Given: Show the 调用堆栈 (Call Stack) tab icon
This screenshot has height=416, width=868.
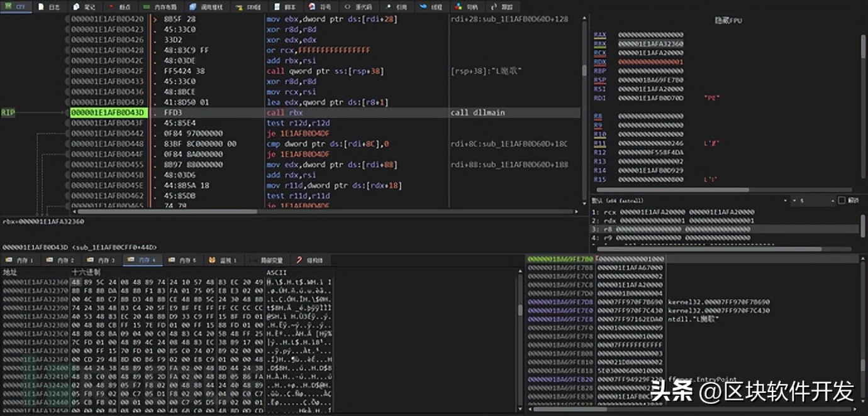Looking at the screenshot, I should tap(194, 7).
